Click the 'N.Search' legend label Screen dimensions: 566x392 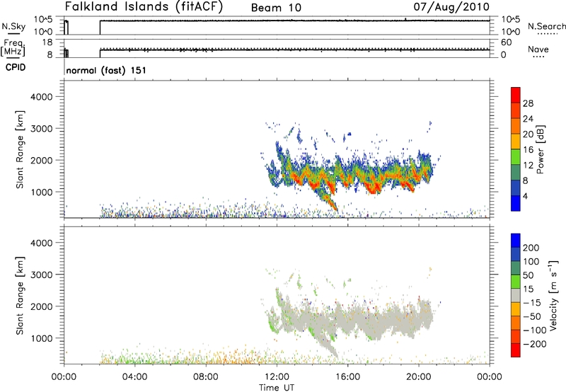(546, 26)
